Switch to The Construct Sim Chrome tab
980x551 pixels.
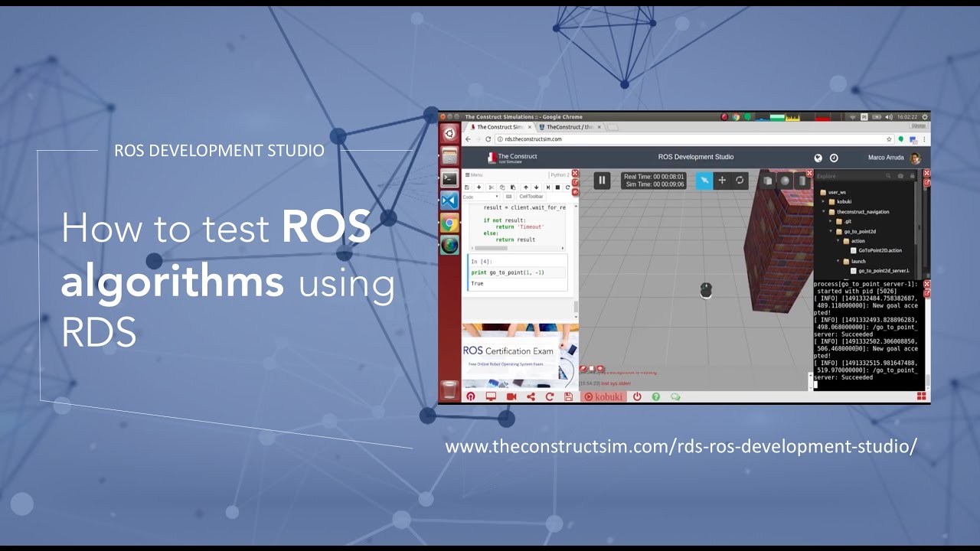[501, 127]
